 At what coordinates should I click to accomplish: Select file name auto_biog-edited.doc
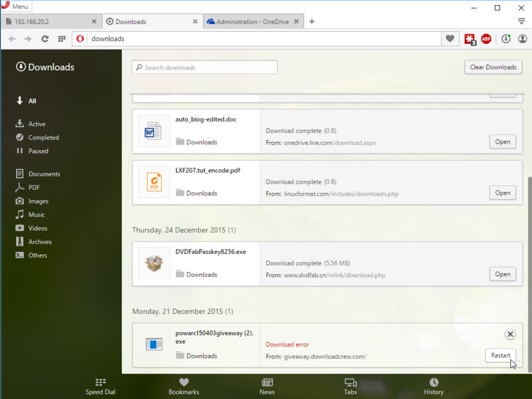(x=206, y=119)
